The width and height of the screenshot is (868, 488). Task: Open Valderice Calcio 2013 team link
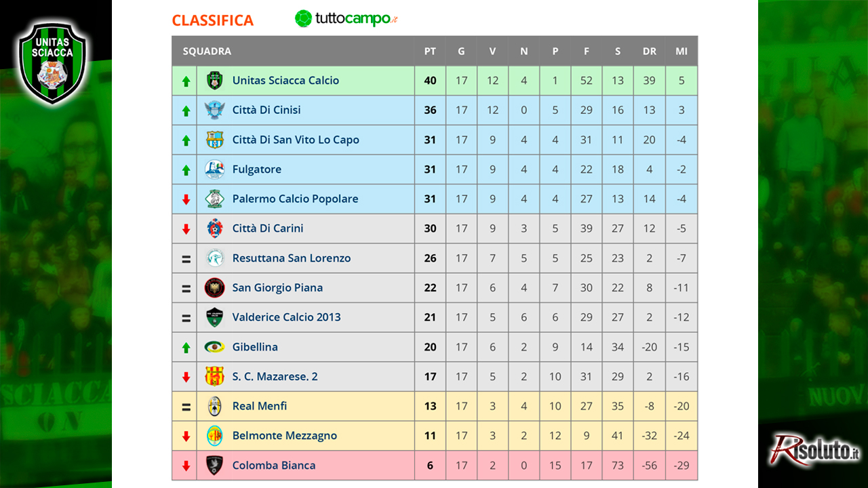pos(286,317)
